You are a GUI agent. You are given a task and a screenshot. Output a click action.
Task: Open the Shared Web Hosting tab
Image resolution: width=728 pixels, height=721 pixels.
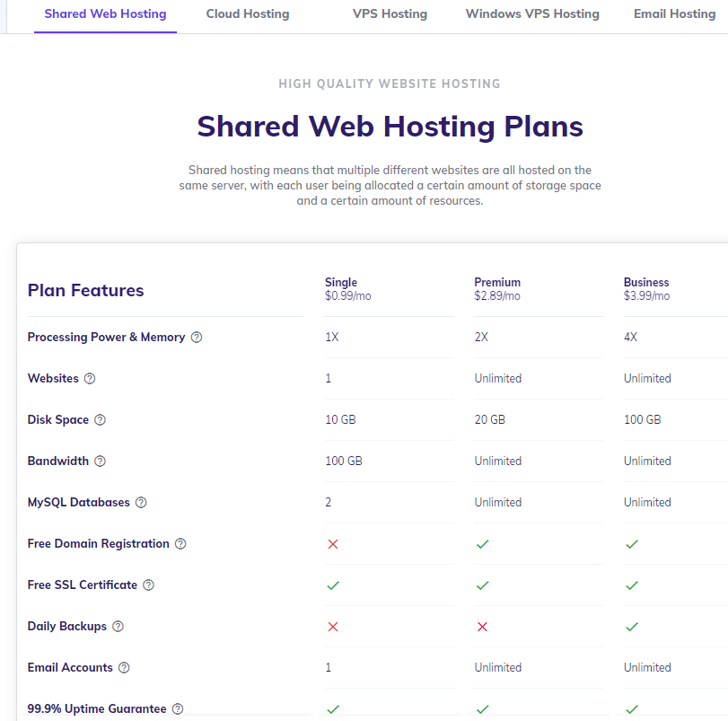pyautogui.click(x=105, y=14)
